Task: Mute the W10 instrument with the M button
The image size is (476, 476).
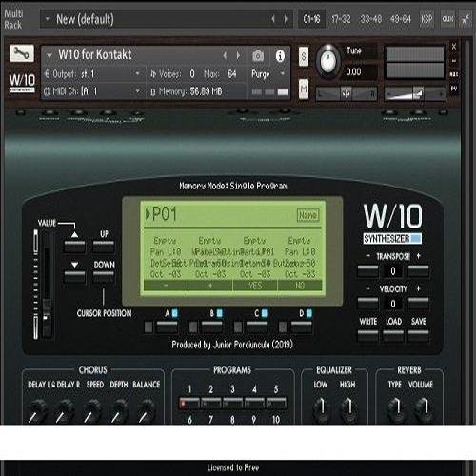Action: pyautogui.click(x=304, y=89)
